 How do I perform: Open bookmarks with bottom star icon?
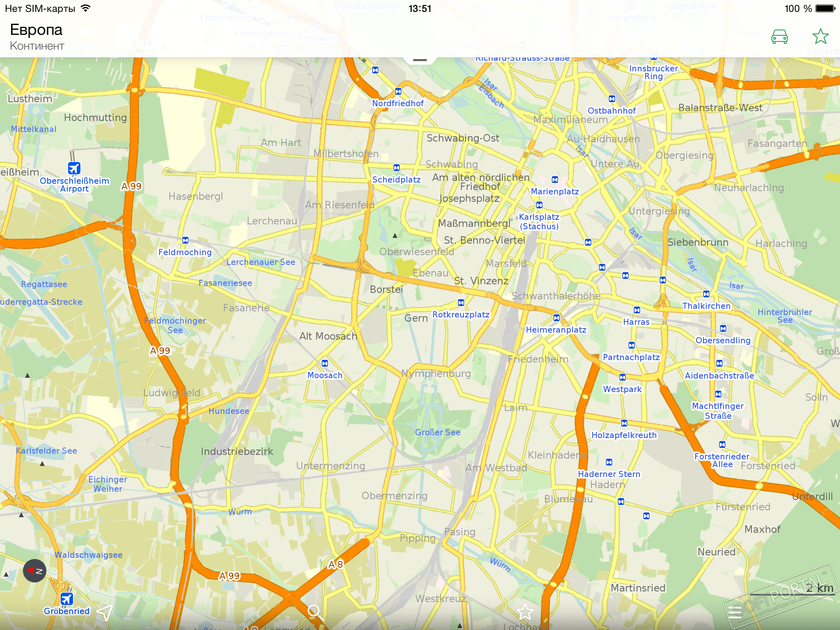525,613
